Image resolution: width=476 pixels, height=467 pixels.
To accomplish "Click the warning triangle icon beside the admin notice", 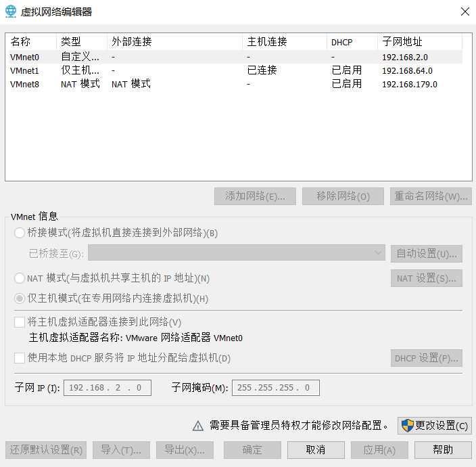I will [x=198, y=426].
